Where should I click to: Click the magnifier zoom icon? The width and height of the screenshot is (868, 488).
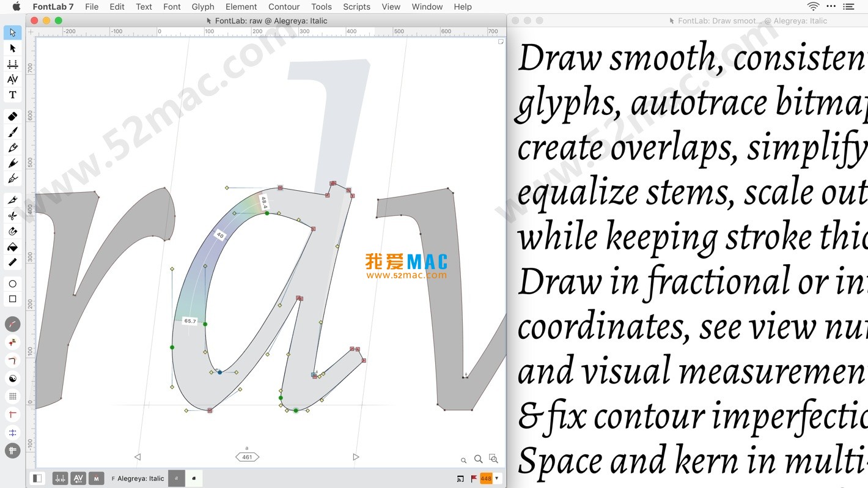(x=479, y=459)
